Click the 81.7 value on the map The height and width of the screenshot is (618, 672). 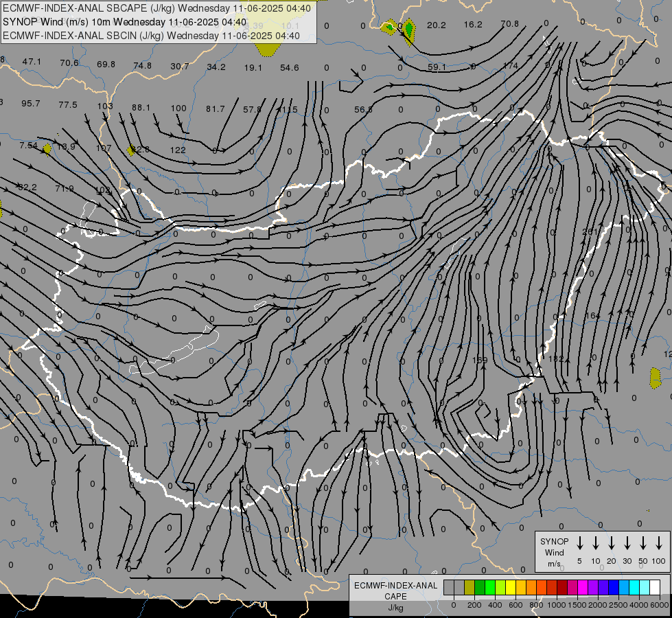[215, 109]
